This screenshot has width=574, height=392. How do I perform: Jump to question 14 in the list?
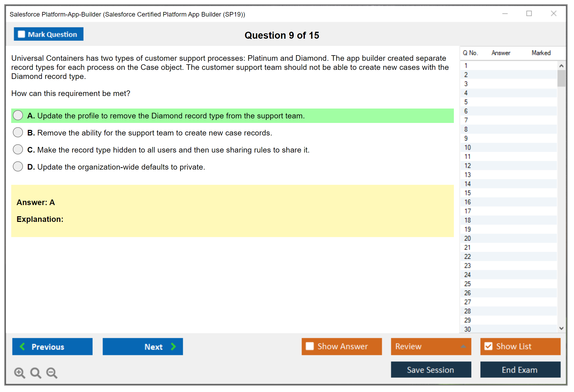467,184
